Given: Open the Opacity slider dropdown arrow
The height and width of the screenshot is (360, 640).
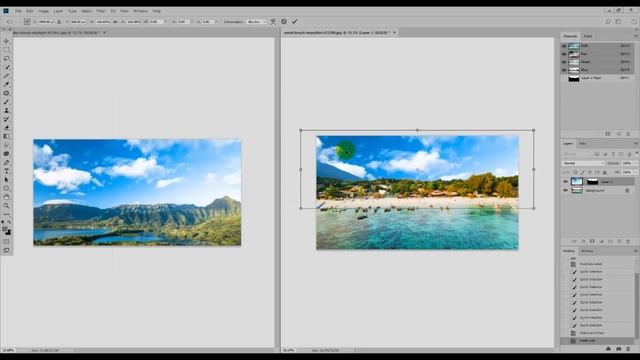Looking at the screenshot, I should click(636, 163).
